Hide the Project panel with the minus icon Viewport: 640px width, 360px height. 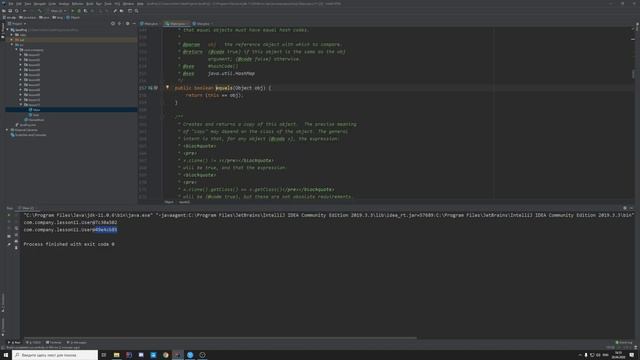pos(134,24)
